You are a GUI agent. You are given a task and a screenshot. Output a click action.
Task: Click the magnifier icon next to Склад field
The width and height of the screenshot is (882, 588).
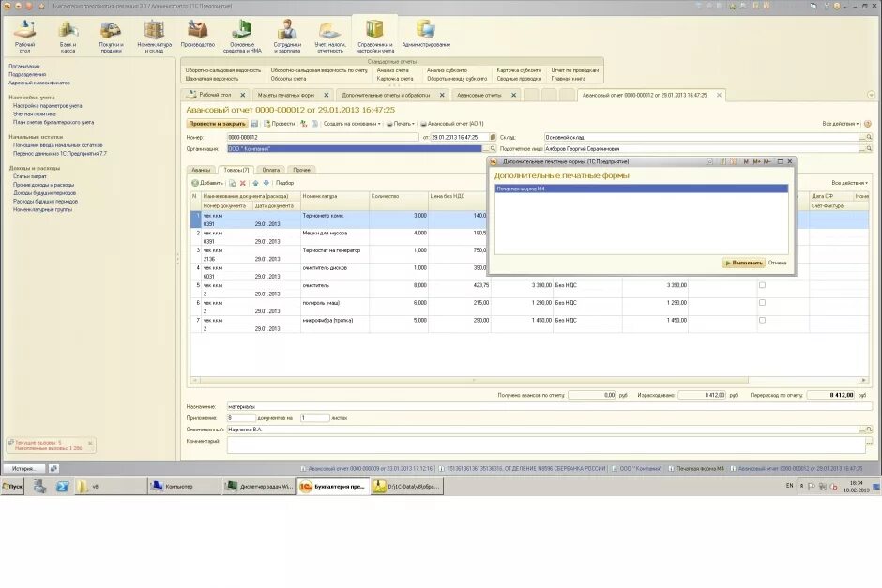[x=869, y=137]
